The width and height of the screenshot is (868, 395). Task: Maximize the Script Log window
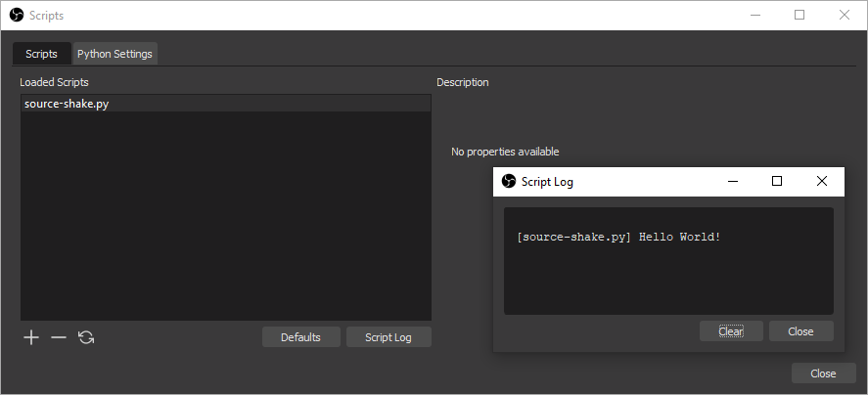pos(777,181)
